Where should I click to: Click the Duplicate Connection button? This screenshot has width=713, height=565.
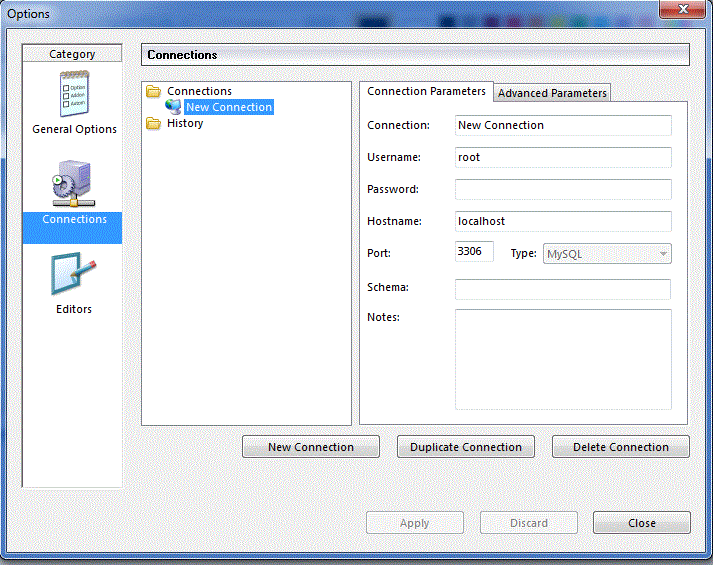pyautogui.click(x=466, y=447)
